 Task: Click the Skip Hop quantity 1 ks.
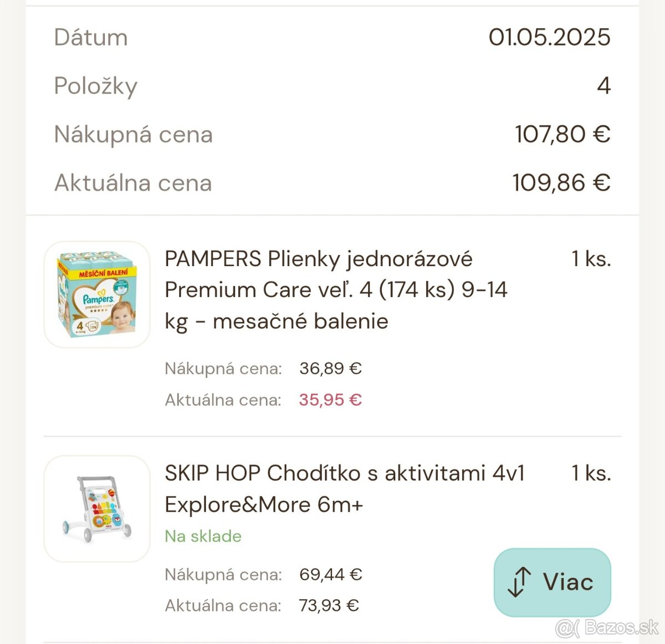[591, 473]
